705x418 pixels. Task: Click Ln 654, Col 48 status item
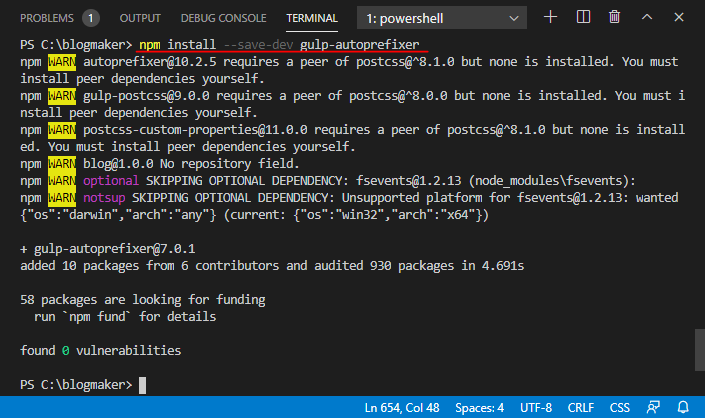click(402, 408)
